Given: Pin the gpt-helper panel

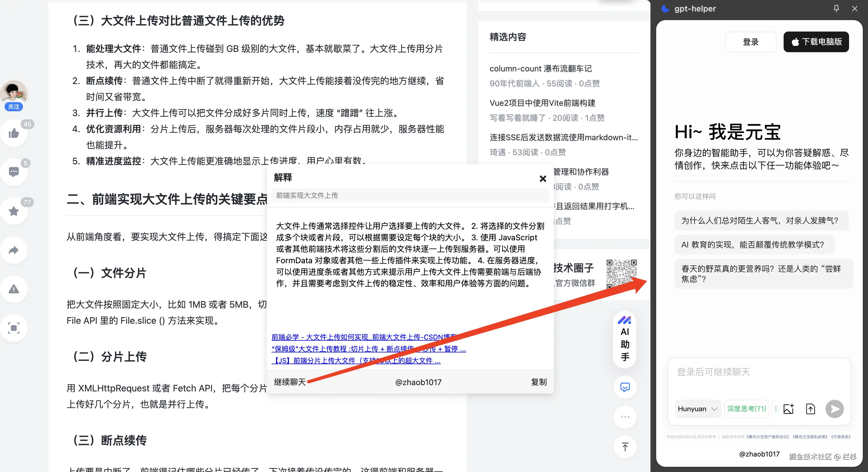Looking at the screenshot, I should click(x=836, y=8).
